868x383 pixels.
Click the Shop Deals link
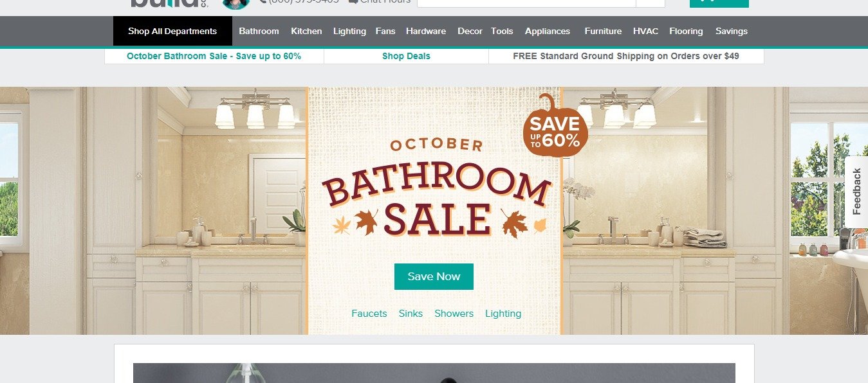406,56
